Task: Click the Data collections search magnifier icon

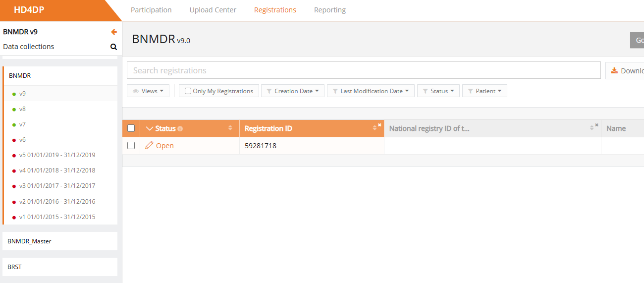Action: click(113, 47)
